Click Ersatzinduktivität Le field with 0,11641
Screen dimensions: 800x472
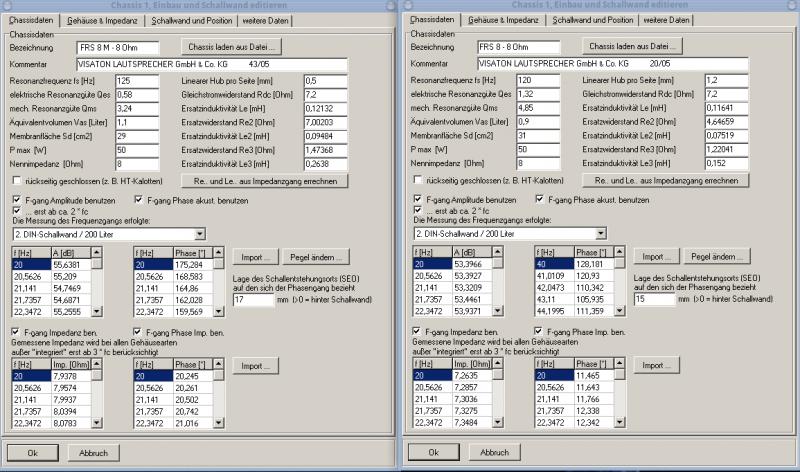727,108
